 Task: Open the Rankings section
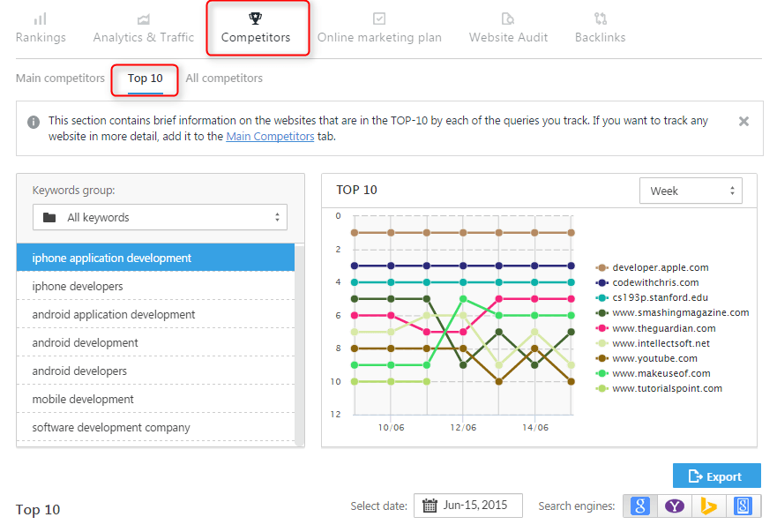(41, 28)
